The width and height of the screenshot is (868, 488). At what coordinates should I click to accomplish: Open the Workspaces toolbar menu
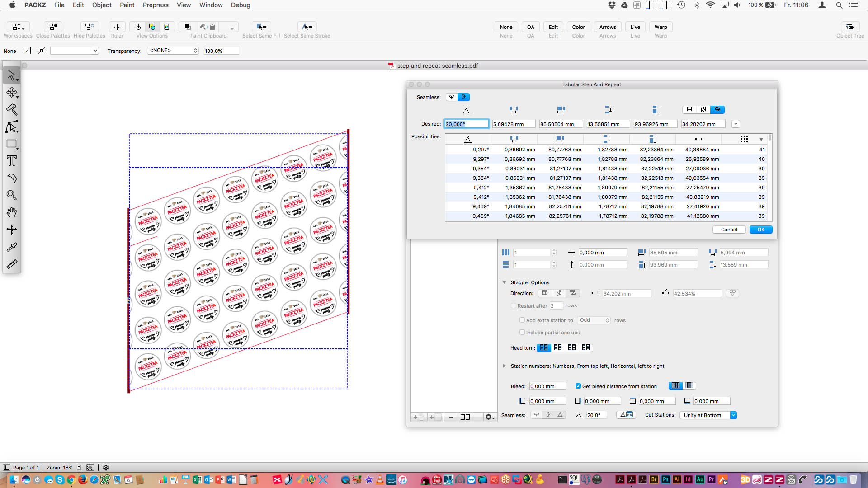click(18, 27)
